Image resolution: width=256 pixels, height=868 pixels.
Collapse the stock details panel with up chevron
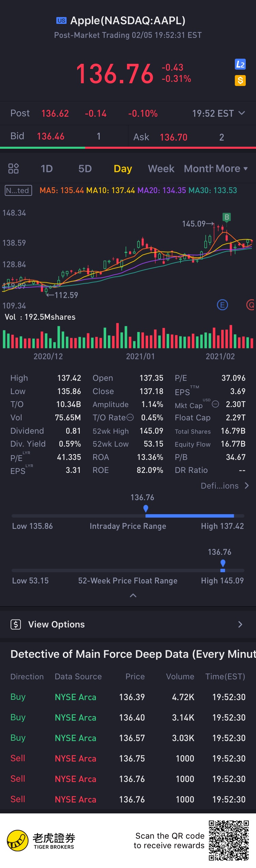(133, 595)
